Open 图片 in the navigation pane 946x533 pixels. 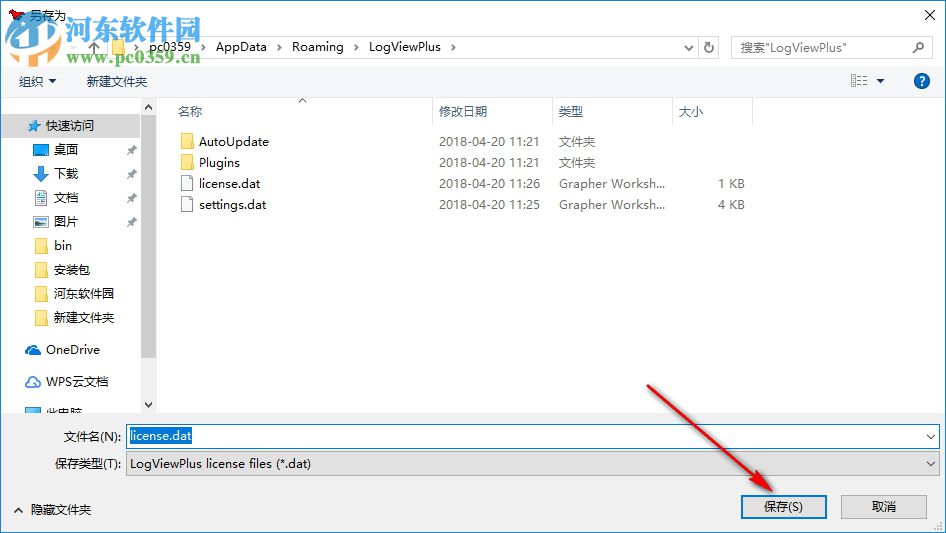click(66, 222)
